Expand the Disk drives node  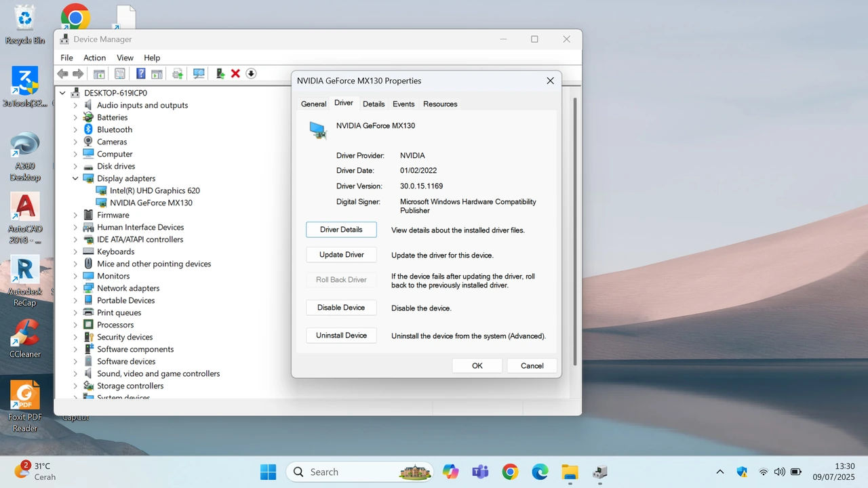tap(75, 166)
